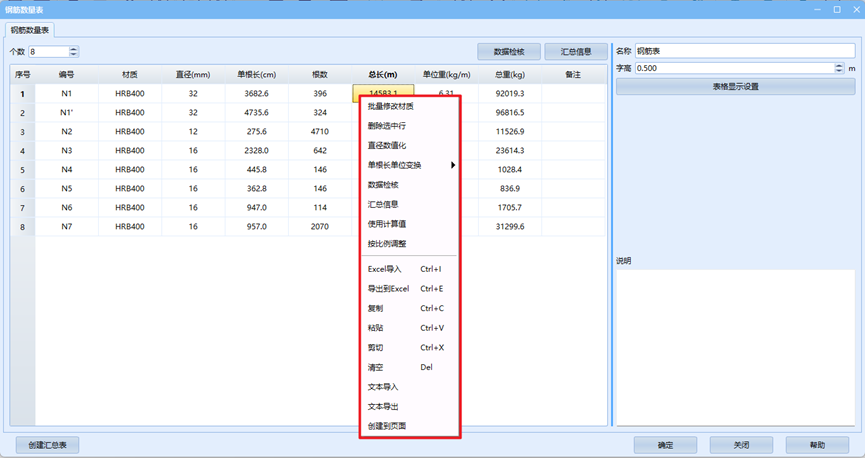Click the 个数 count spinner arrows
This screenshot has width=865, height=458.
(74, 52)
